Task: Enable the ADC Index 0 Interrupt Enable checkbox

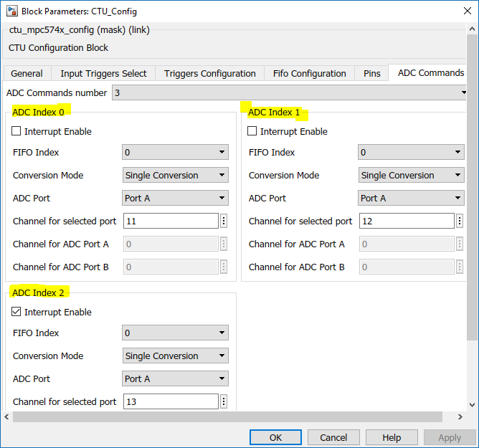Action: click(x=16, y=132)
